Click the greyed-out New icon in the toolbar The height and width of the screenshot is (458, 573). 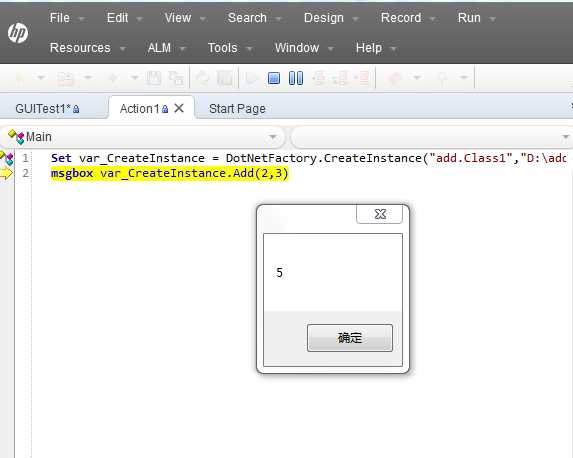[x=21, y=78]
